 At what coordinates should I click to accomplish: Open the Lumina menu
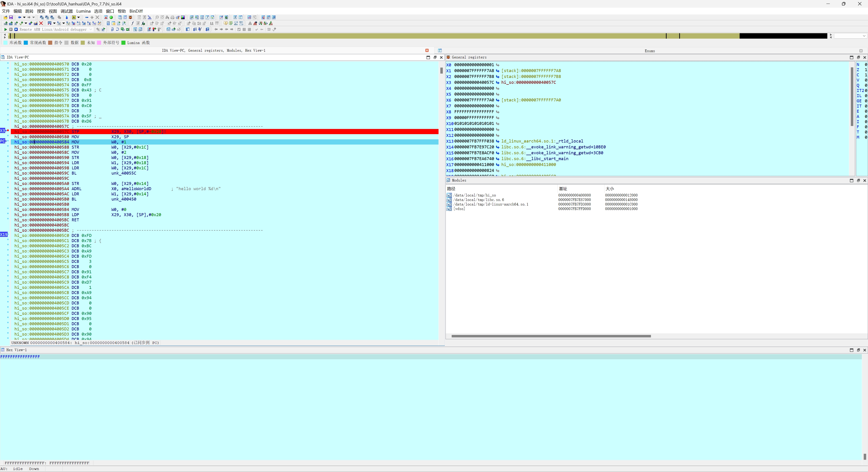click(x=83, y=11)
